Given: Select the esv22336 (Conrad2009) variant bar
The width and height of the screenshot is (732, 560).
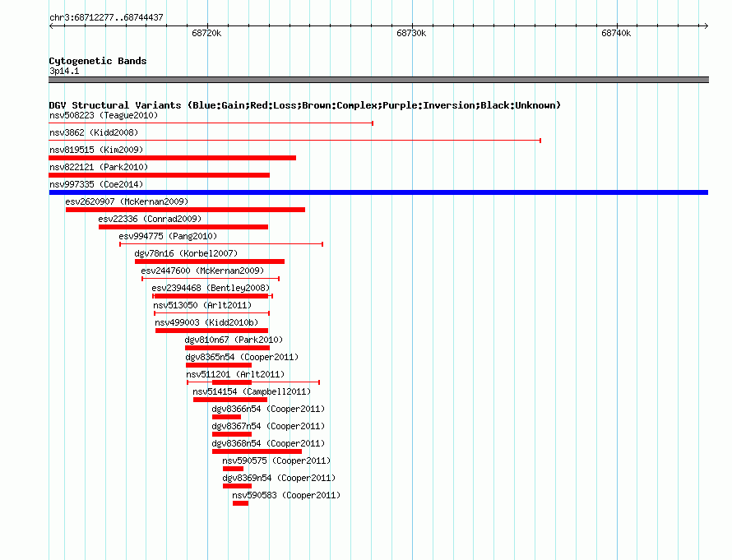Looking at the screenshot, I should click(183, 227).
